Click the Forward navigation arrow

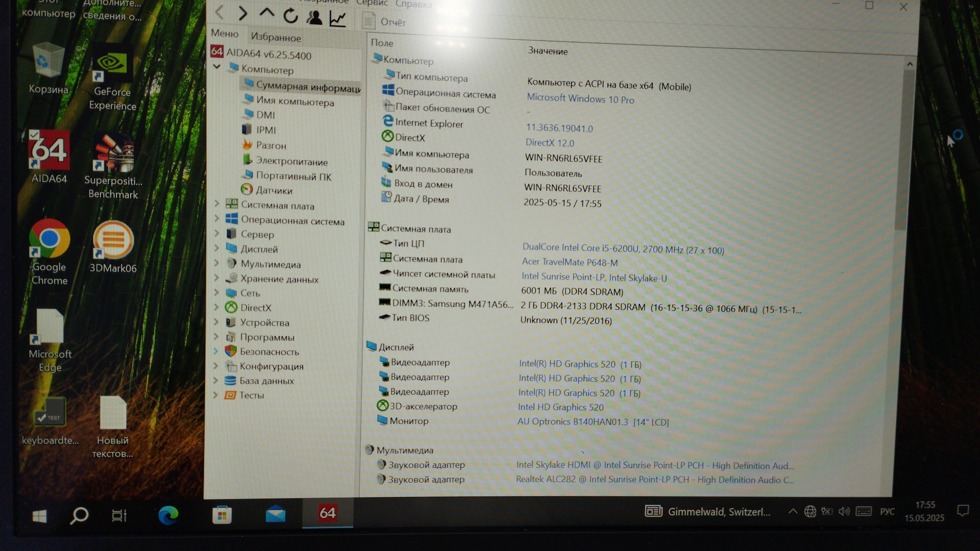coord(243,13)
